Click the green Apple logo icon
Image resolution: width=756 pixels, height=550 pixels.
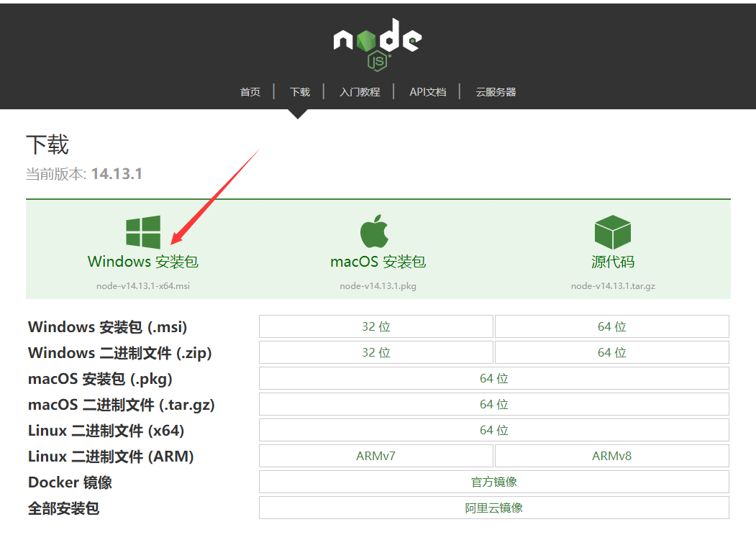[374, 232]
